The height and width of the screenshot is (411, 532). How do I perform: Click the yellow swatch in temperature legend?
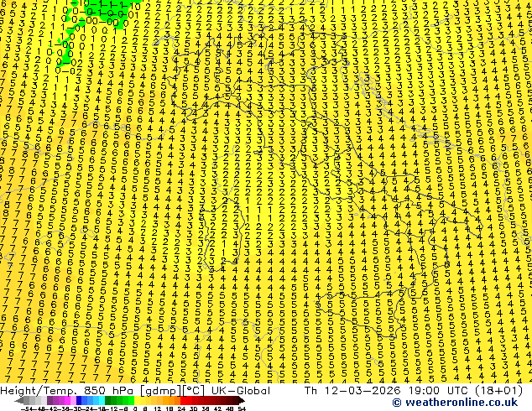(x=137, y=400)
